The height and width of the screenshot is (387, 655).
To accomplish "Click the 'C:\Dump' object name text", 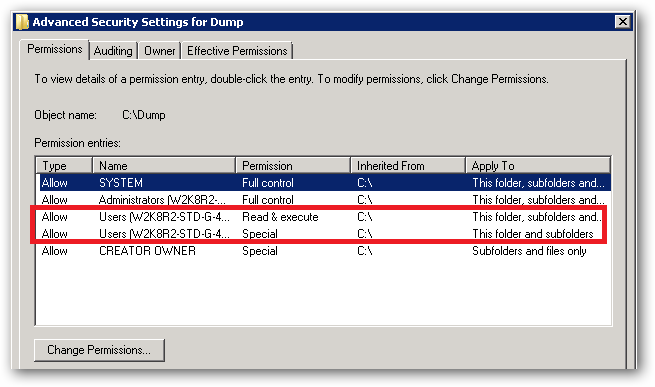I will tap(144, 115).
